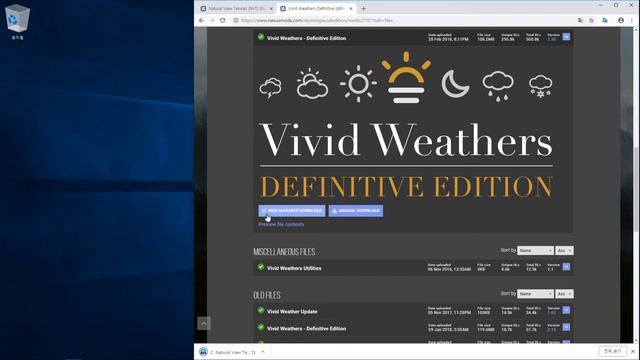This screenshot has height=360, width=640.
Task: Open download item options chevron
Action: pyautogui.click(x=263, y=352)
